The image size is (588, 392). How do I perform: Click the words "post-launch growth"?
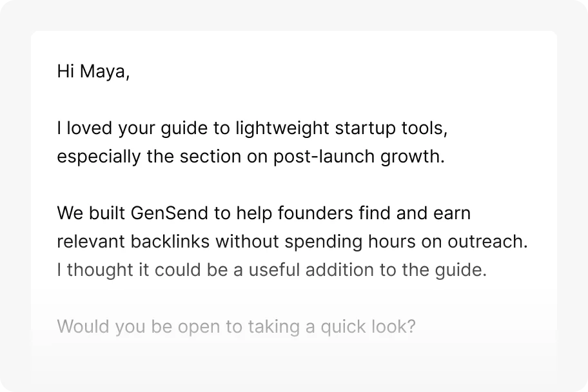coord(357,157)
